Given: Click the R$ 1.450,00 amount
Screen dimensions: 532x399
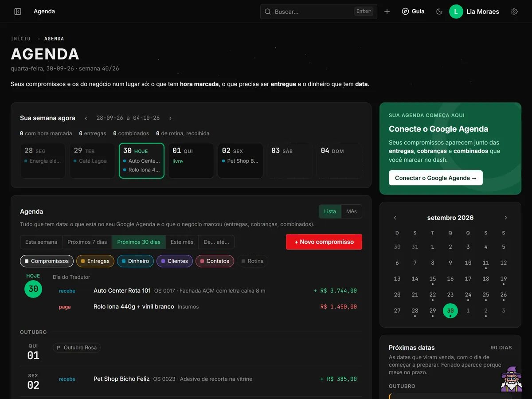Looking at the screenshot, I should tap(339, 307).
